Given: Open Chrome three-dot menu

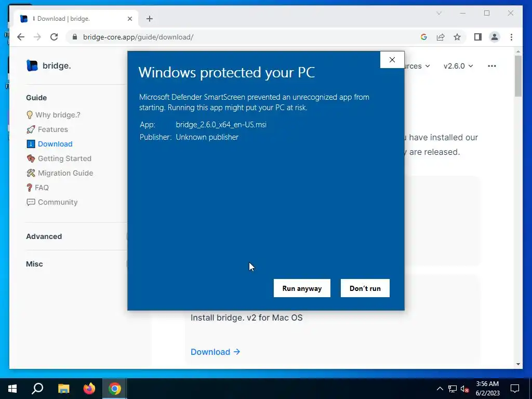Looking at the screenshot, I should tap(511, 37).
